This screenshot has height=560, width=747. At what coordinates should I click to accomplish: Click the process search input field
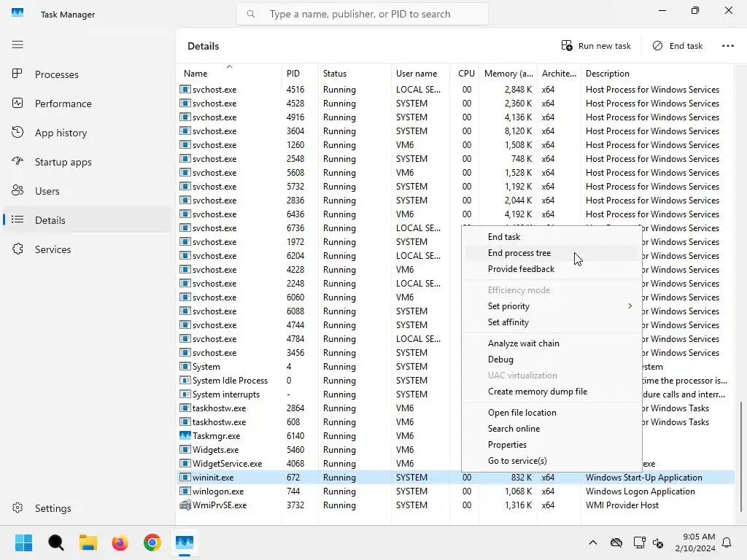[362, 14]
